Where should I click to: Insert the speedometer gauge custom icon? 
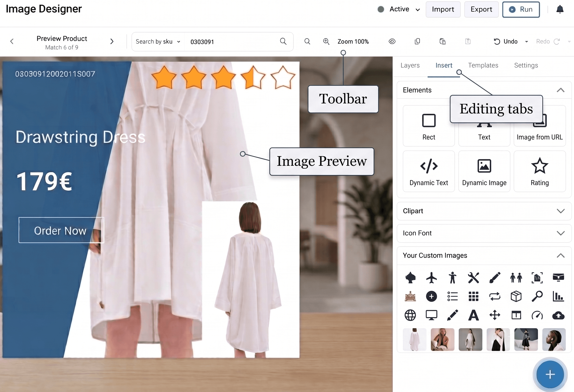click(x=537, y=315)
